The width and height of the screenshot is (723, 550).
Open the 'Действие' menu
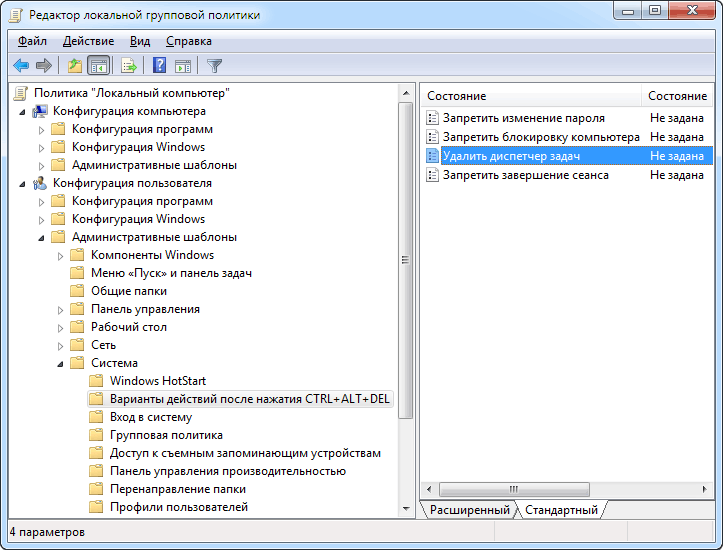(x=88, y=41)
